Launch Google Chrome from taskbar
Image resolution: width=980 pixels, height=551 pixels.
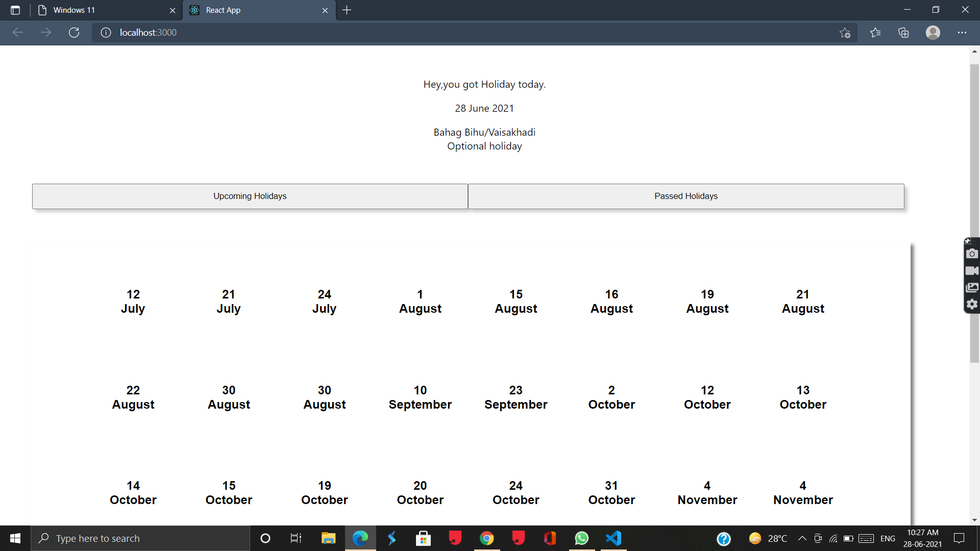click(487, 538)
